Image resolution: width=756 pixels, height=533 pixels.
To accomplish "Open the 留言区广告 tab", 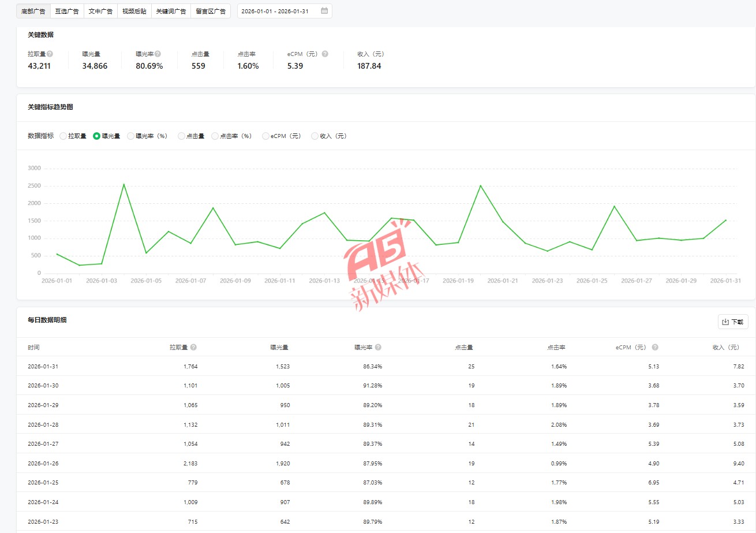I will (x=211, y=11).
